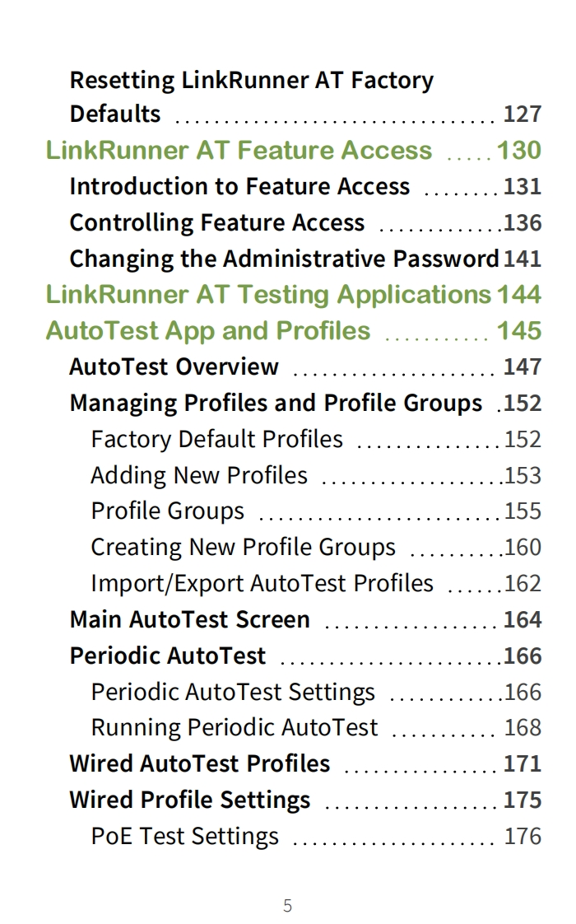Open 'LinkRunner AT Feature Access' chapter link
Image resolution: width=576 pixels, height=924 pixels.
(239, 150)
